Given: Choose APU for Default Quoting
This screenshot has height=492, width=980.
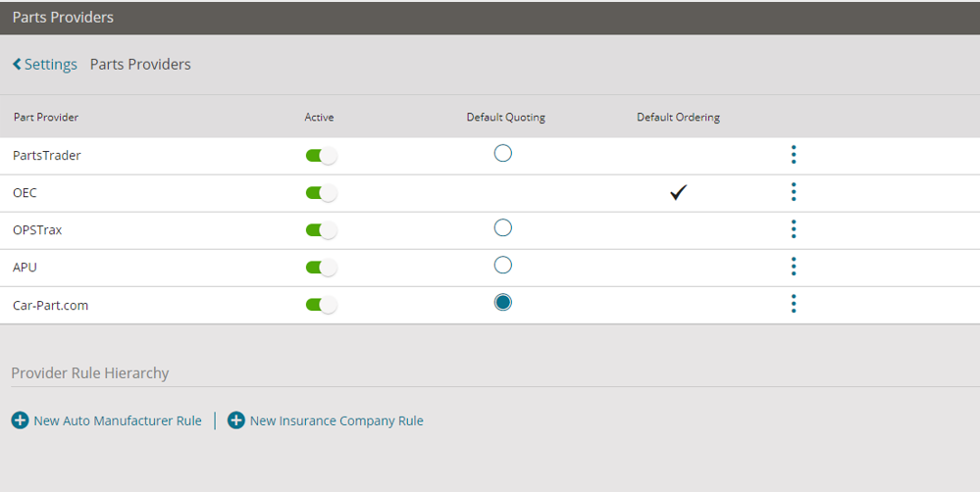Looking at the screenshot, I should click(x=502, y=265).
